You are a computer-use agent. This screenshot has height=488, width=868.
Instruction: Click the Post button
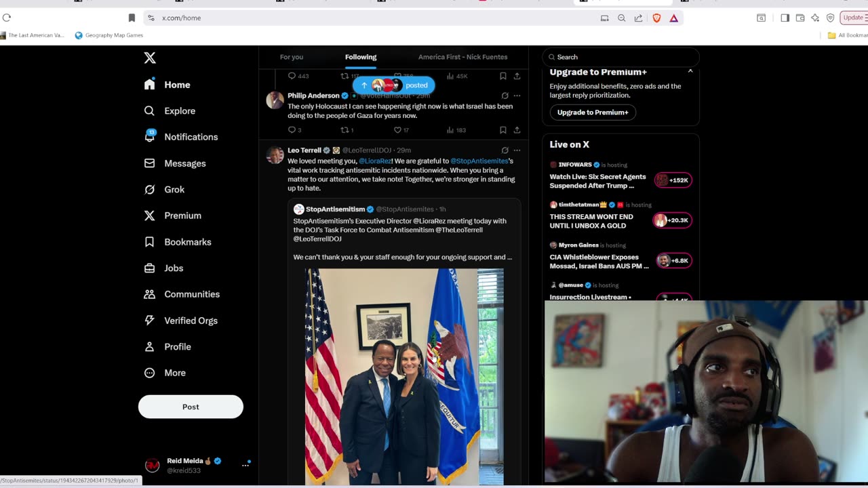pyautogui.click(x=191, y=407)
